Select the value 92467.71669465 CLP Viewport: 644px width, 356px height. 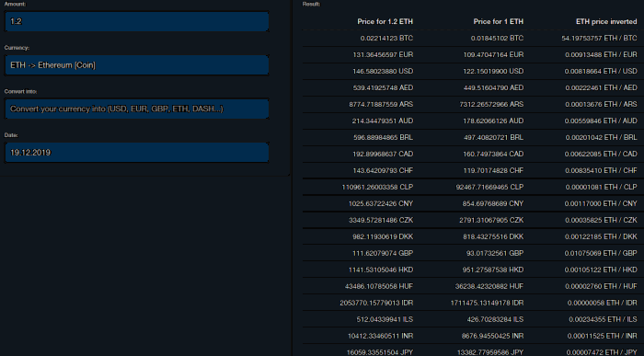point(489,187)
